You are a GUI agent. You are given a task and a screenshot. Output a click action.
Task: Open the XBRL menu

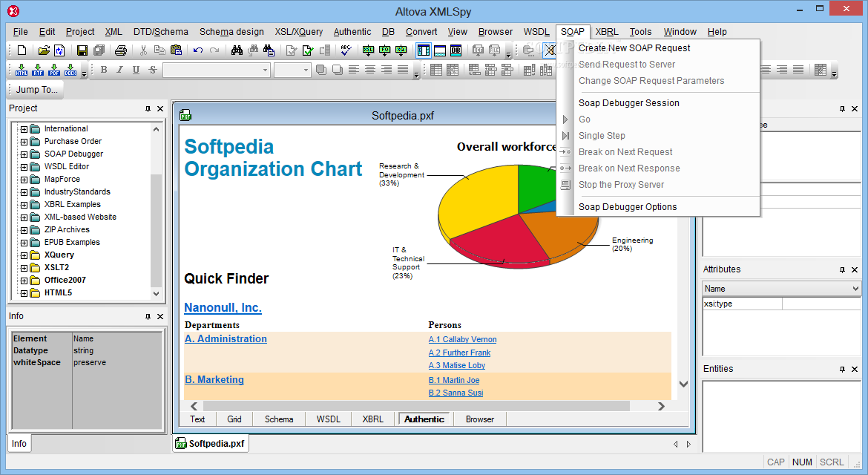click(x=607, y=32)
